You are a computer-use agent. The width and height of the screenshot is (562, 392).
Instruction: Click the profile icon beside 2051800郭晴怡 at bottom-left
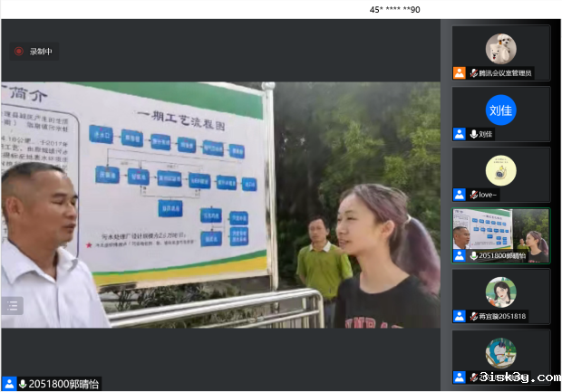[x=9, y=384]
